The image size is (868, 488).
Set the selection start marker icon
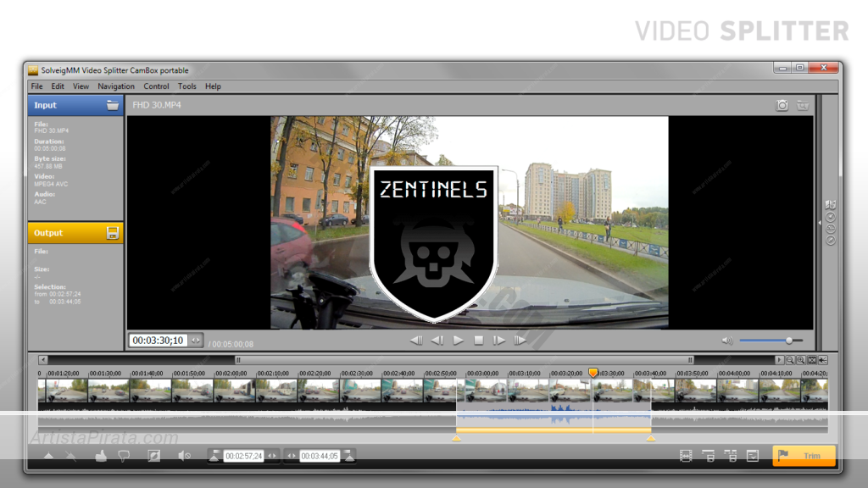click(x=214, y=456)
